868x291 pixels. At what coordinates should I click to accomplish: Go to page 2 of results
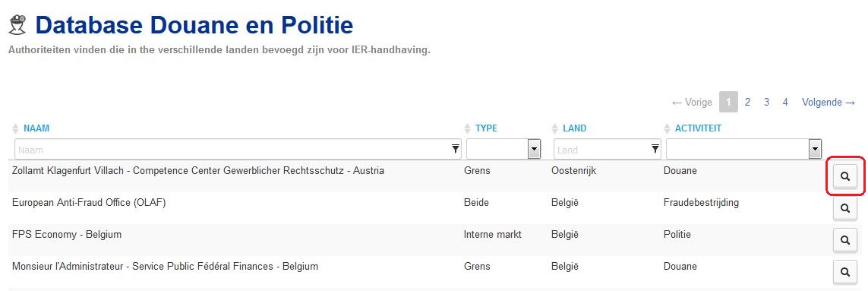(x=747, y=102)
